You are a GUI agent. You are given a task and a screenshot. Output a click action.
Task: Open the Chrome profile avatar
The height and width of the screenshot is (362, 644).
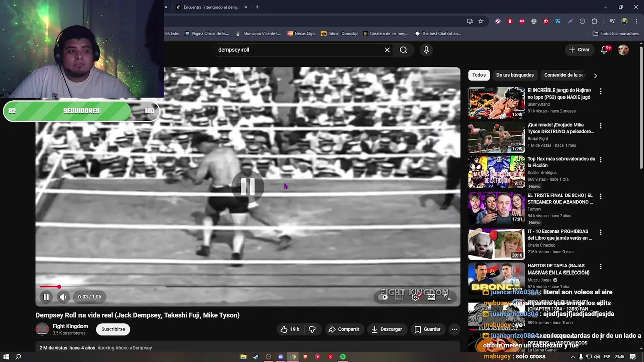click(624, 21)
